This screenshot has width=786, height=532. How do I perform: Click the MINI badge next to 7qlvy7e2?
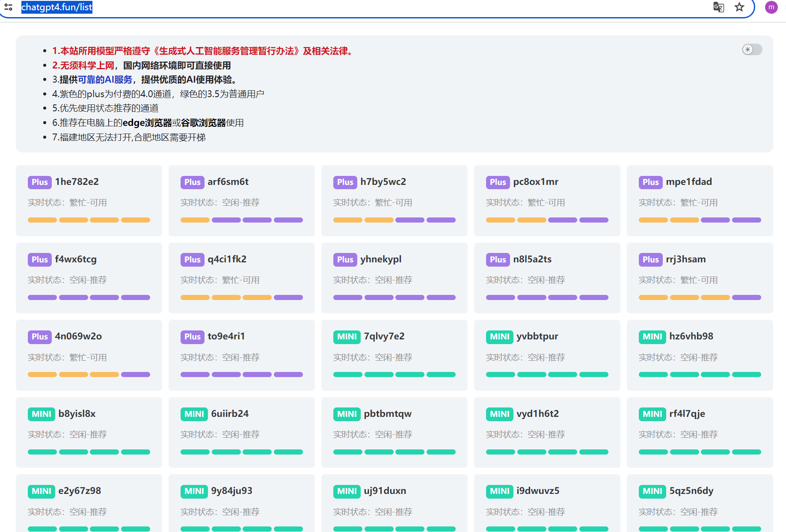click(347, 337)
